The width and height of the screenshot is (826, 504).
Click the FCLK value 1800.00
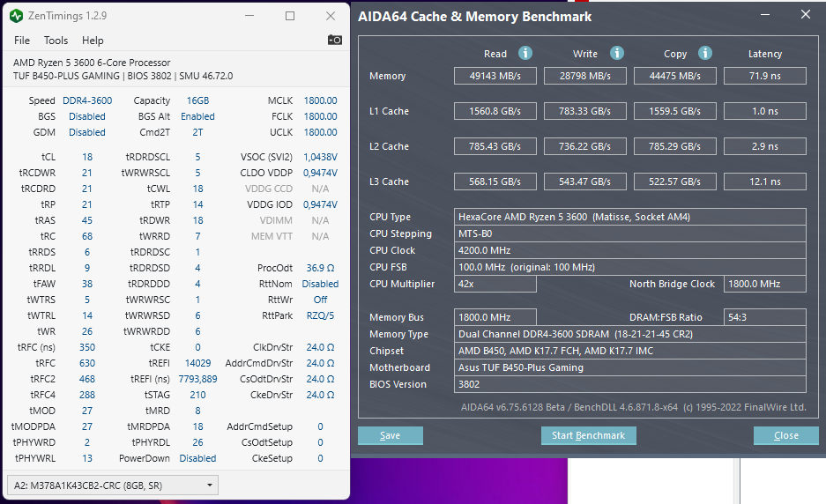click(x=320, y=116)
